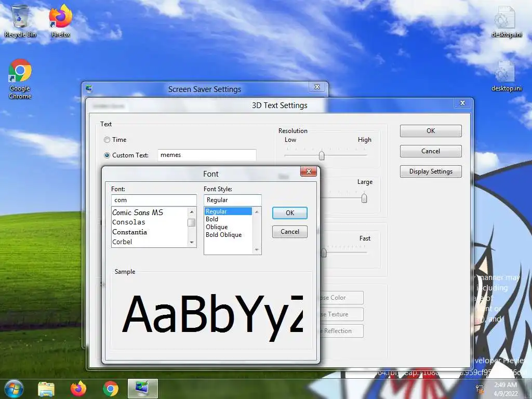Click the Resolution slider thumb
This screenshot has height=399, width=532.
(322, 156)
